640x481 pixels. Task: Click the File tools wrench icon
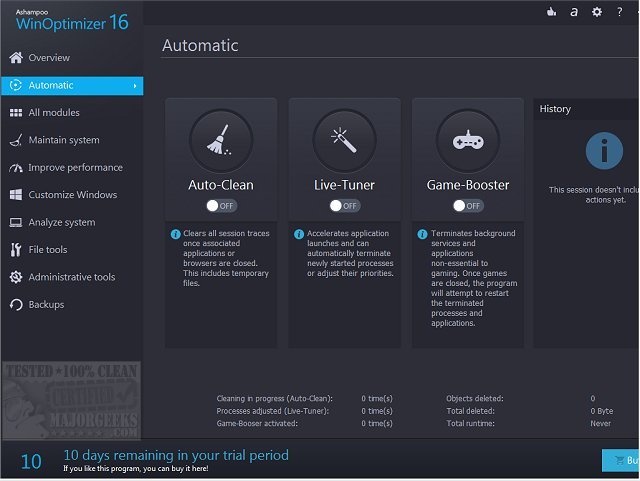(16, 249)
